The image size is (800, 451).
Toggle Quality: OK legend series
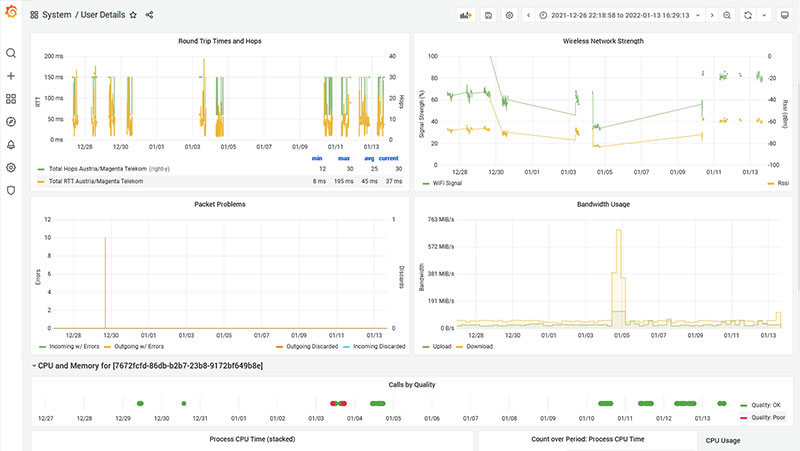[x=766, y=405]
